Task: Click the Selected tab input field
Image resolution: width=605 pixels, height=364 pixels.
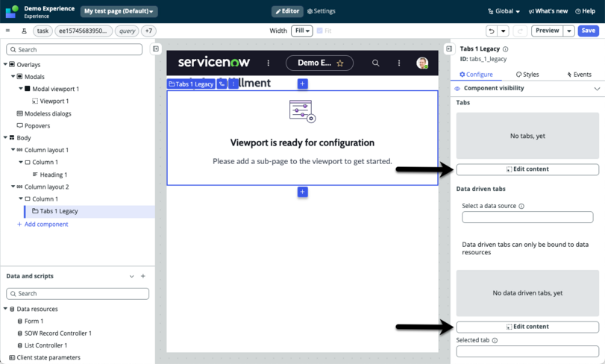Action: tap(527, 351)
